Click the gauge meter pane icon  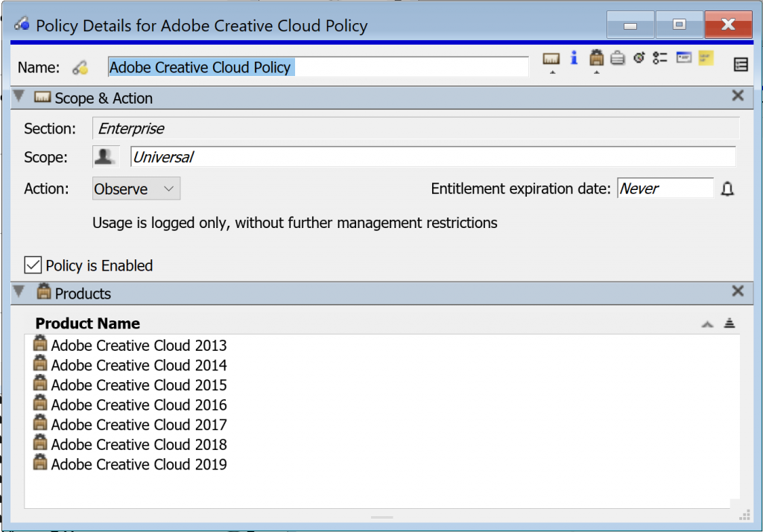(639, 58)
